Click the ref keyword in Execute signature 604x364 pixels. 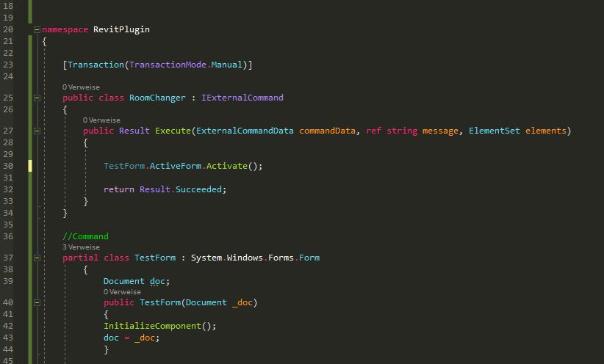(373, 131)
